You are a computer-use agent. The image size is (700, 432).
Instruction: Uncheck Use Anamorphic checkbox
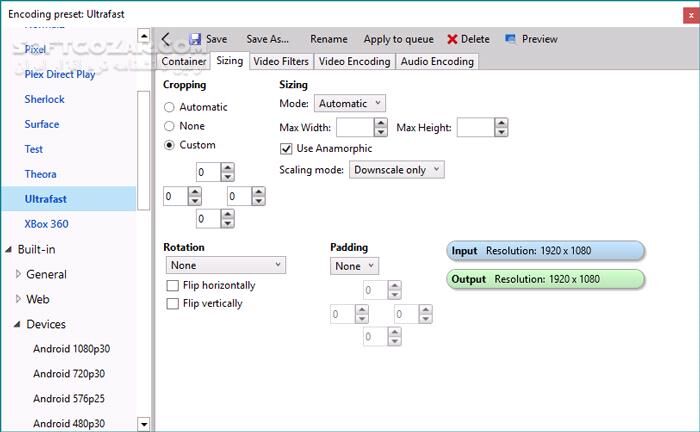point(287,149)
